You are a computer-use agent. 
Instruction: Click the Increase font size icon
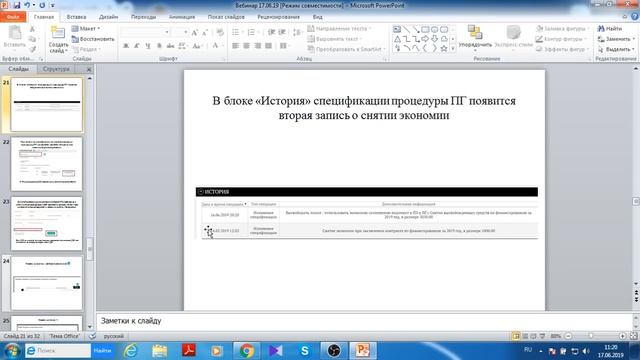click(195, 32)
